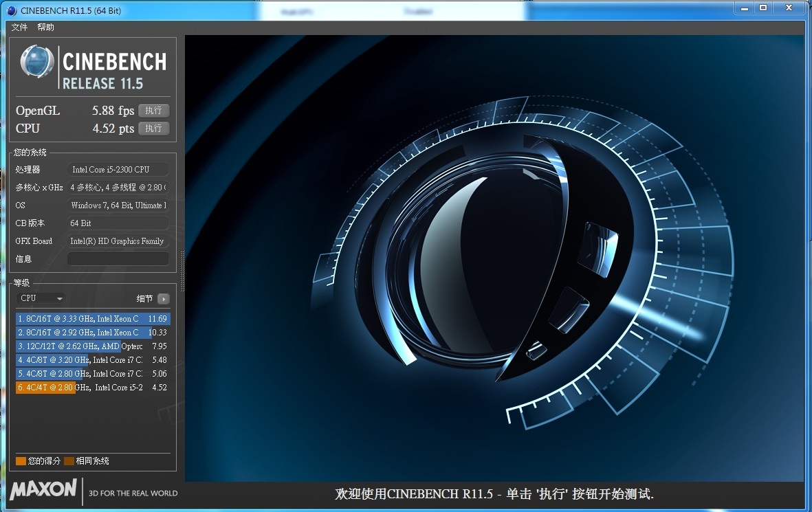Click the cores field showing 4 多核心
This screenshot has width=812, height=512.
coord(118,188)
